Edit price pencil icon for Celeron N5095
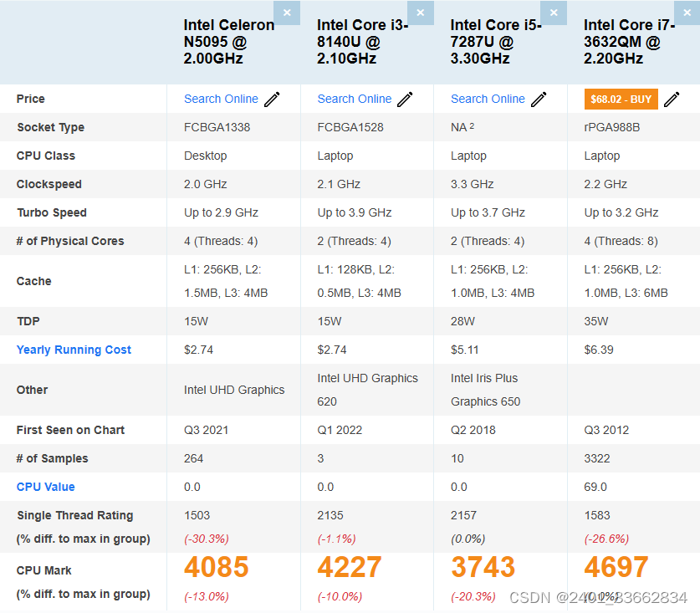 pos(272,100)
